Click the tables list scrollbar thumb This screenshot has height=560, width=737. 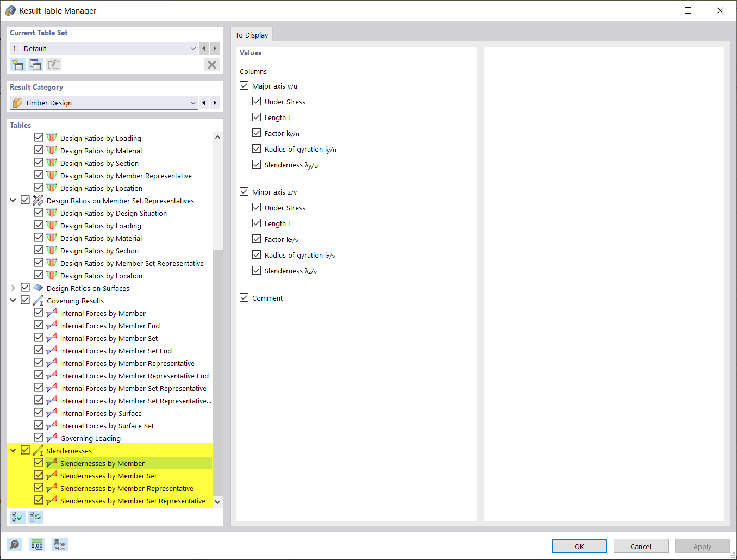[218, 373]
